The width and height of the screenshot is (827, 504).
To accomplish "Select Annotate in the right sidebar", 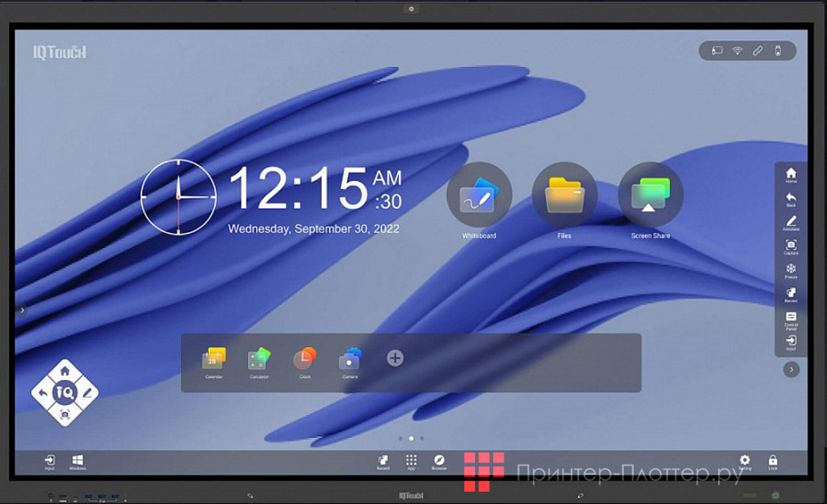I will click(x=791, y=223).
